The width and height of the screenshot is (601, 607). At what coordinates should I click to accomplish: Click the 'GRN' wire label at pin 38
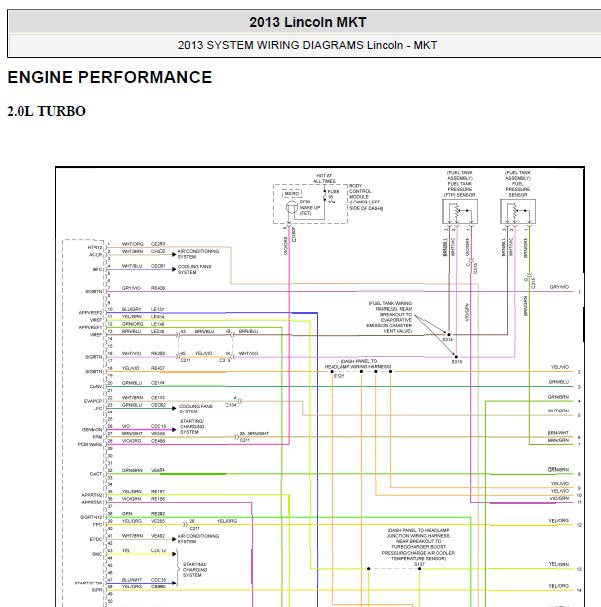pyautogui.click(x=127, y=514)
